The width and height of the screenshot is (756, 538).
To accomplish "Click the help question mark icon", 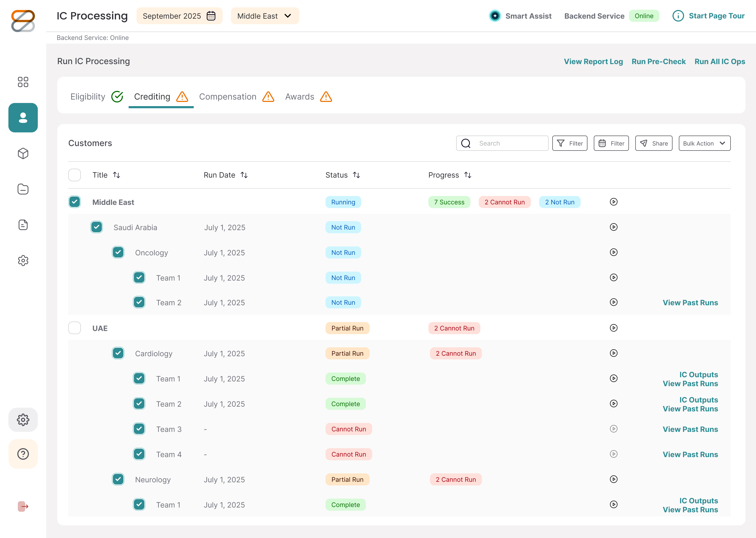I will click(x=23, y=454).
